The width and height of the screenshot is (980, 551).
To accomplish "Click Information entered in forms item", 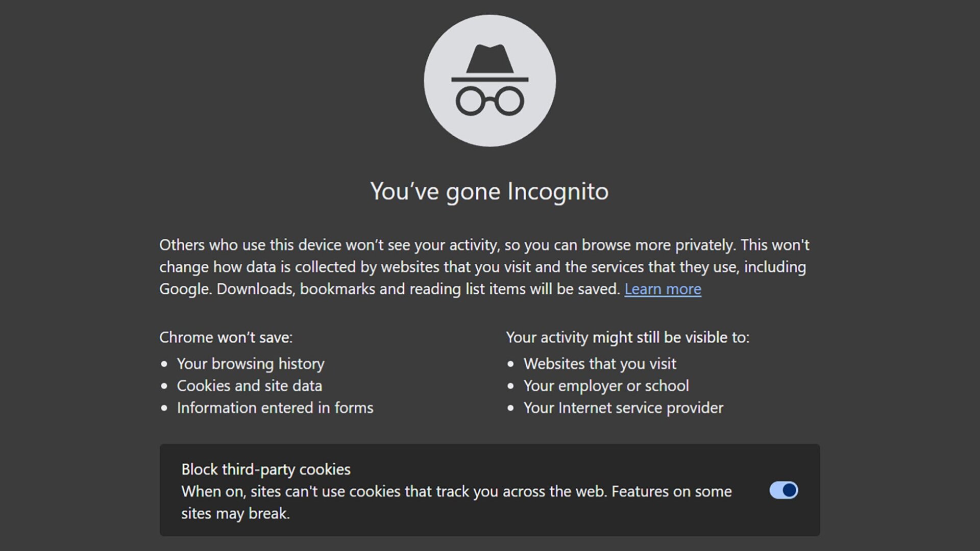I will point(275,407).
